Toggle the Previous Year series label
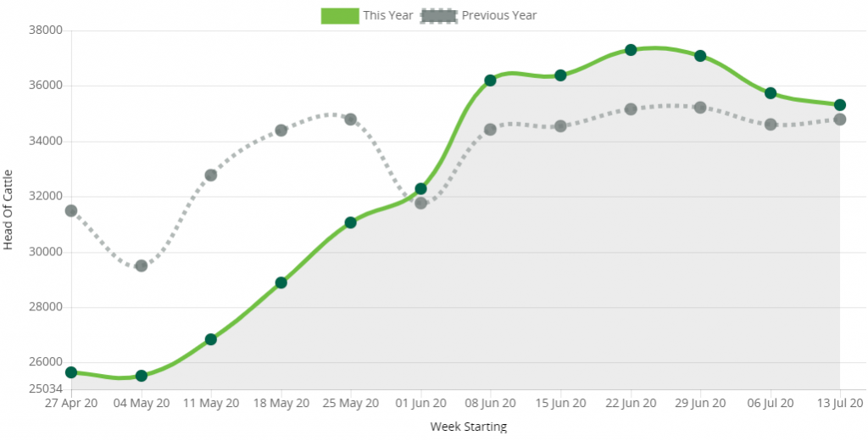The height and width of the screenshot is (441, 868). pos(499,15)
